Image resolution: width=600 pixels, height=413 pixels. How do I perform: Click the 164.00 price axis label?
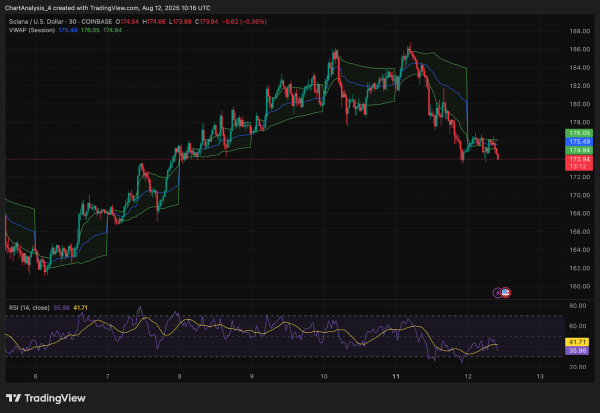[579, 250]
